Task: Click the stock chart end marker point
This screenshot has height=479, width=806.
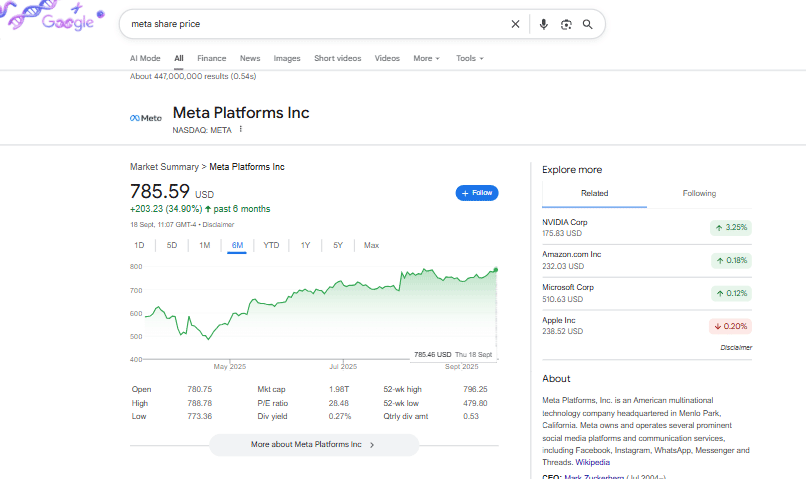Action: tap(496, 270)
